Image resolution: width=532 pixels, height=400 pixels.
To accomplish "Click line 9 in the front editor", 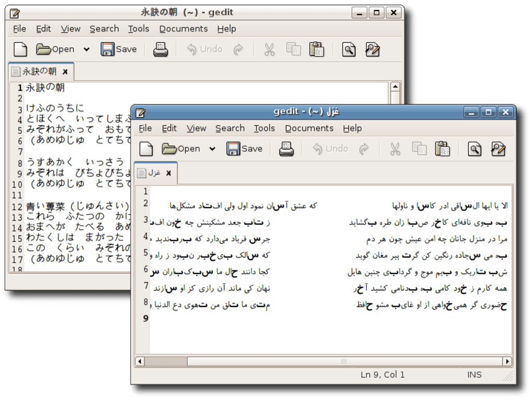I will tap(330, 319).
